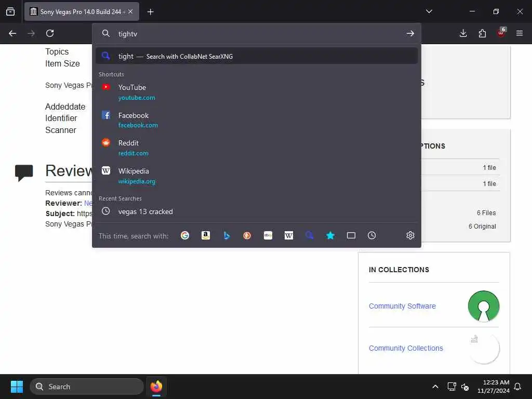532x399 pixels.
Task: Click the 'Topics' label
Action: point(57,51)
